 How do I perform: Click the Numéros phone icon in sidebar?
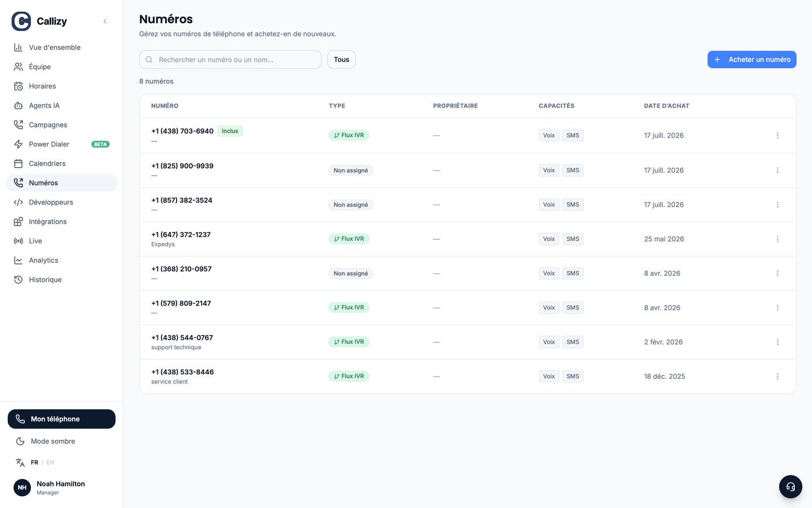(18, 182)
